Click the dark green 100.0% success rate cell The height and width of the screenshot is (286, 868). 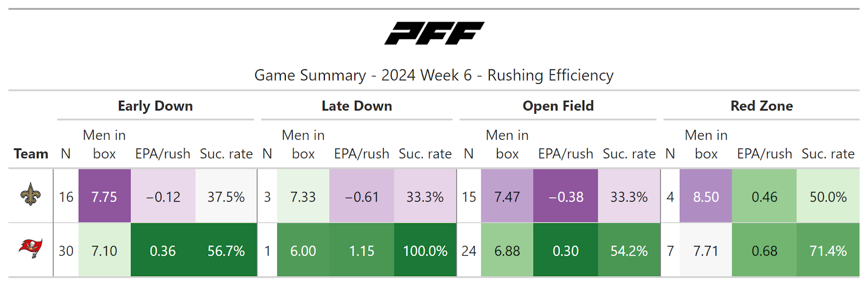click(425, 251)
